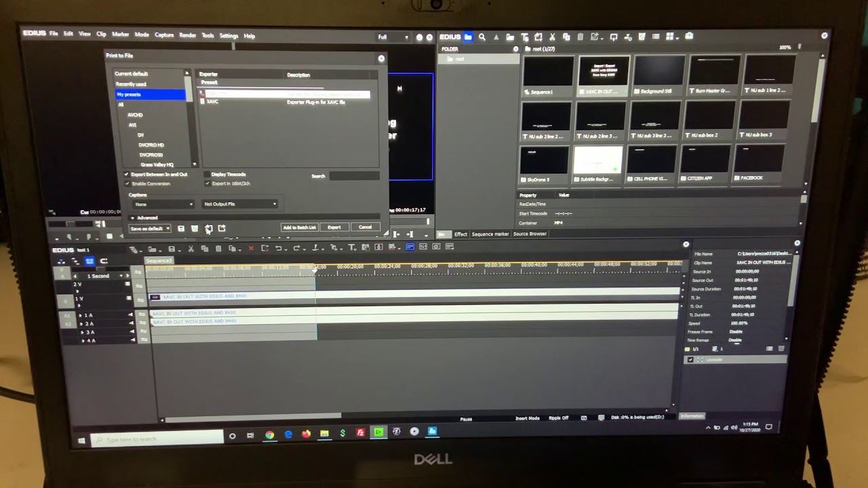Click the Windows search box on taskbar
The width and height of the screenshot is (868, 488).
(157, 439)
